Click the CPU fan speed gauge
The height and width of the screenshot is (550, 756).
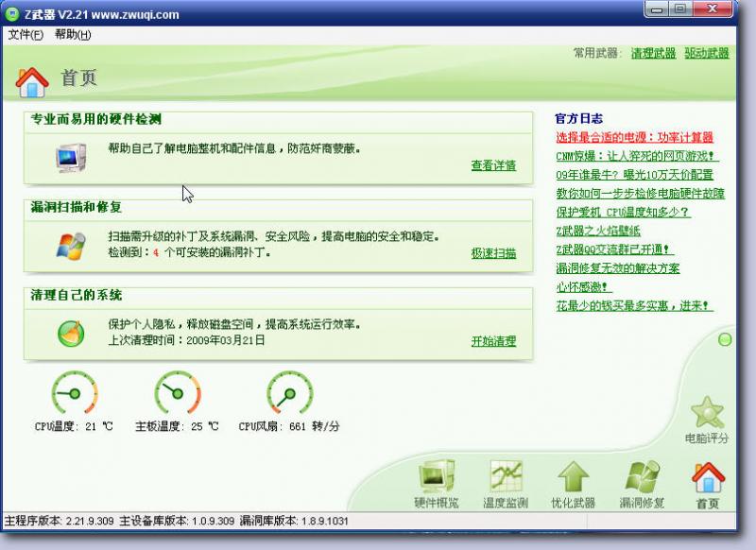coord(290,393)
